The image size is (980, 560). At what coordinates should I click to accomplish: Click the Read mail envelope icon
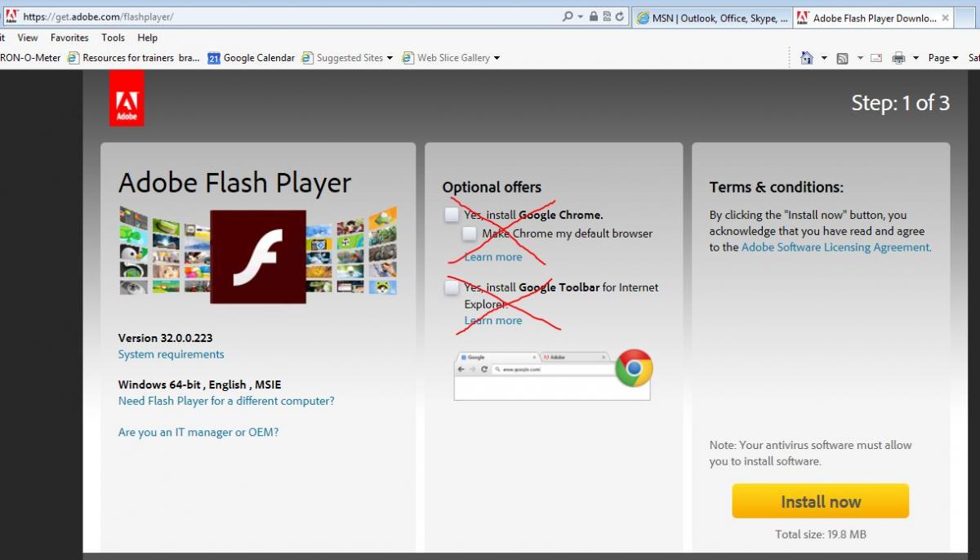(x=876, y=58)
